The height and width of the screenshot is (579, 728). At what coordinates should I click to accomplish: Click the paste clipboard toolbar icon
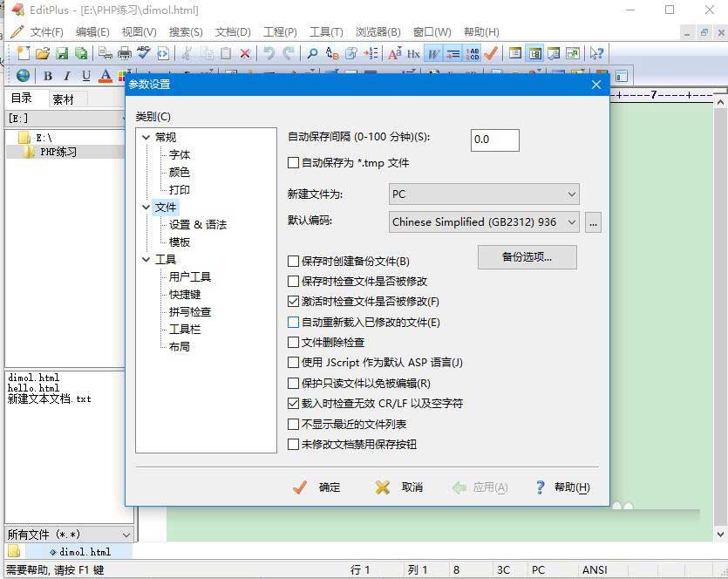(226, 54)
